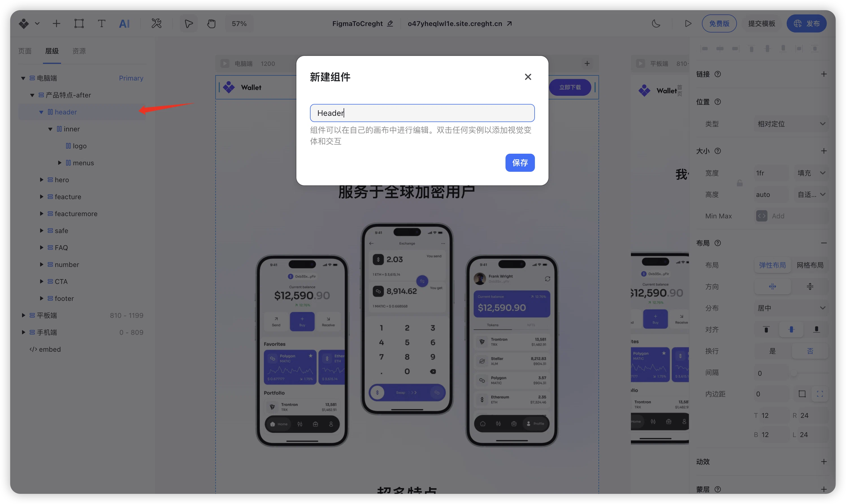Add a 大小 size option

pos(824,151)
